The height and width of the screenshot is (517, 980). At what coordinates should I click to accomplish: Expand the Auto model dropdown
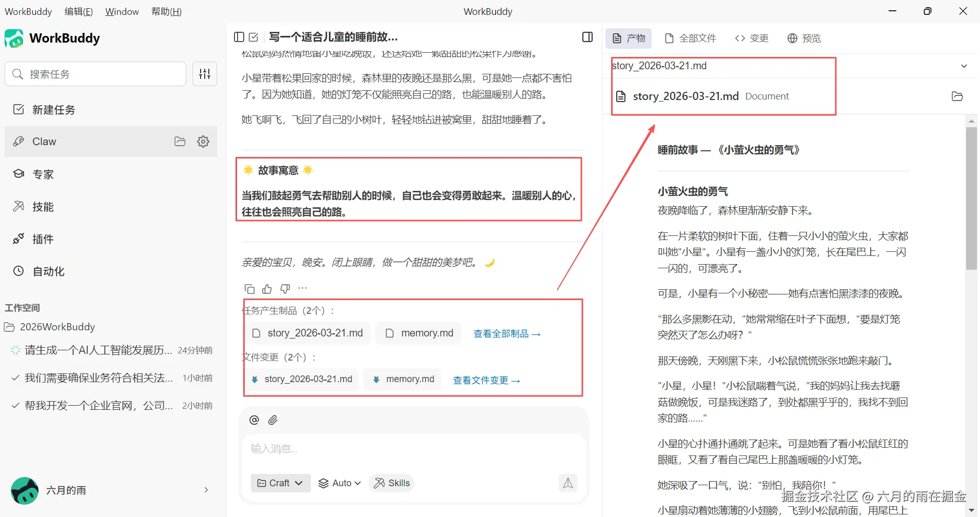pos(340,483)
